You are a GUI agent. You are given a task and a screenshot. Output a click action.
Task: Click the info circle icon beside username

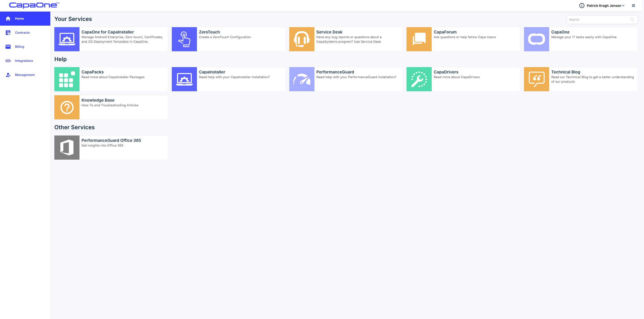[582, 6]
